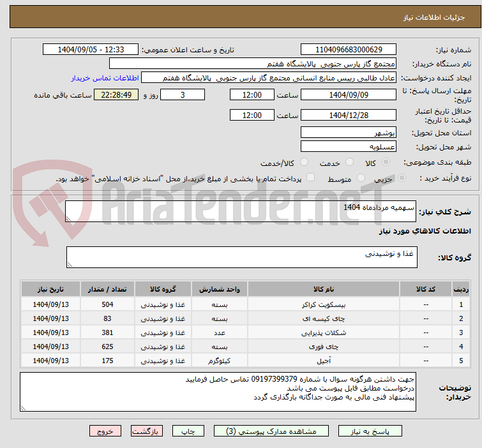This screenshot has height=448, width=482.
Task: Click the remaining days field showing 3
Action: point(183,94)
